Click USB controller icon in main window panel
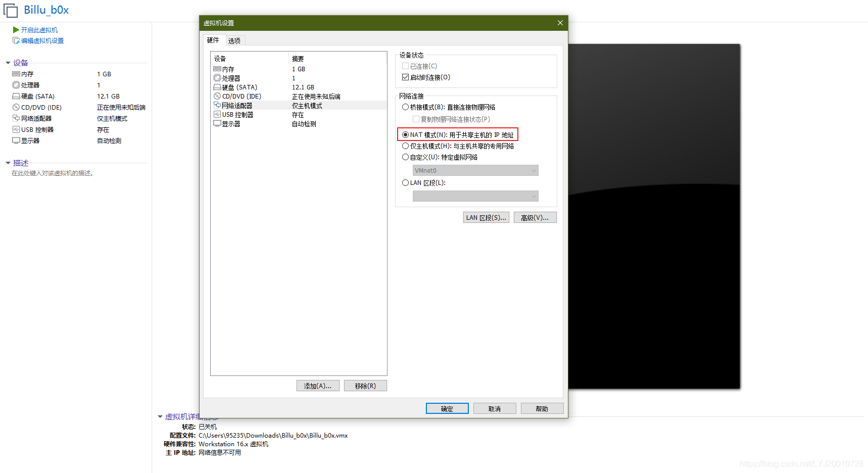Image resolution: width=868 pixels, height=473 pixels. 16,130
